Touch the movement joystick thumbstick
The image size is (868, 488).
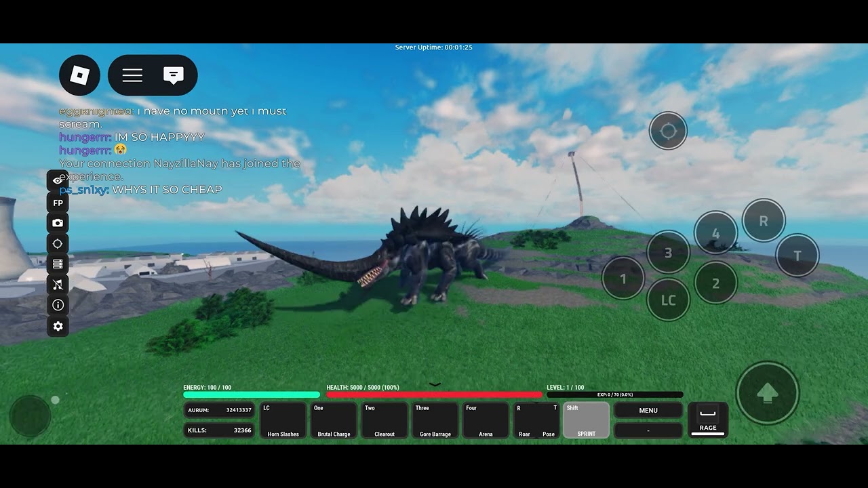click(x=31, y=415)
